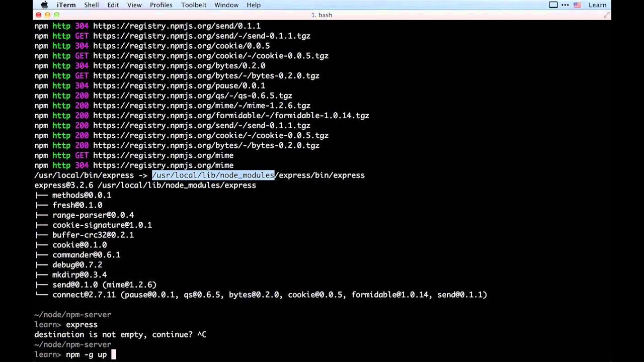Click debug@0.7.2 entry
This screenshot has width=644, height=362.
[77, 265]
